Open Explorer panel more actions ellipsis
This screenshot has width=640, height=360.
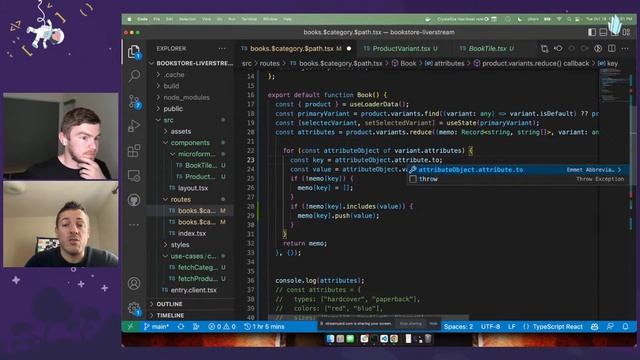[x=222, y=49]
